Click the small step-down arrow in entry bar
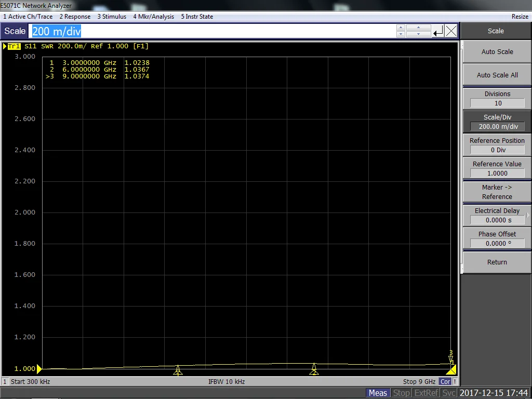532x399 pixels. [400, 35]
